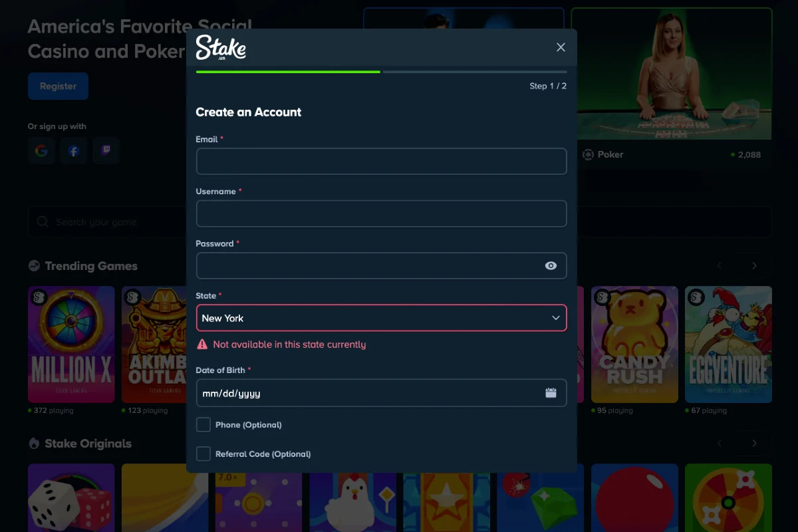This screenshot has height=532, width=798.
Task: Expand the State dropdown showing New York
Action: (381, 318)
